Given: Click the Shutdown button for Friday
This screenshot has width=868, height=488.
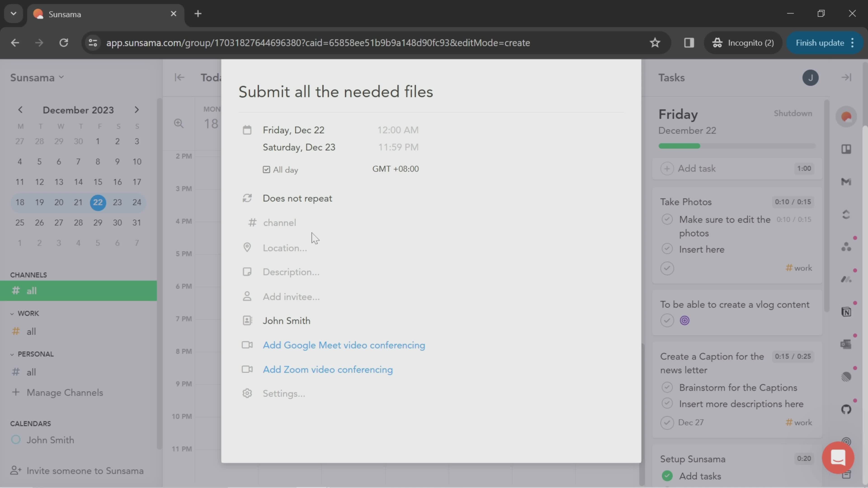Looking at the screenshot, I should coord(793,113).
